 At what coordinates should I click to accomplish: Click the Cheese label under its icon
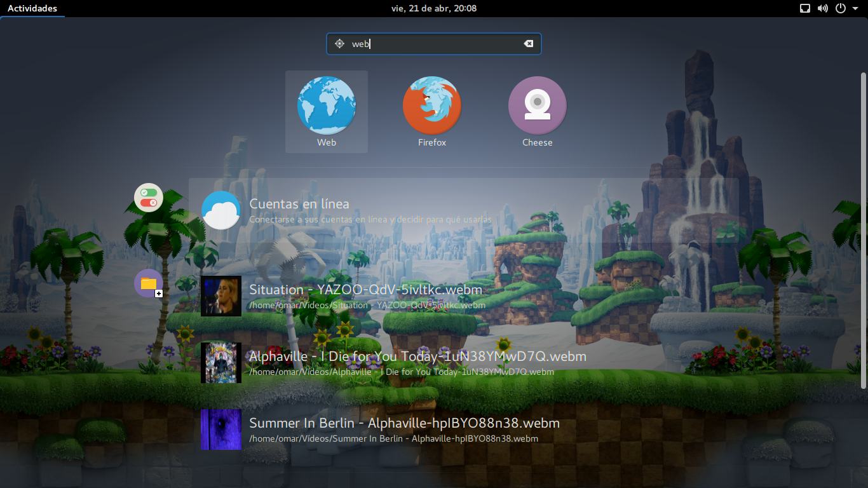coord(538,142)
